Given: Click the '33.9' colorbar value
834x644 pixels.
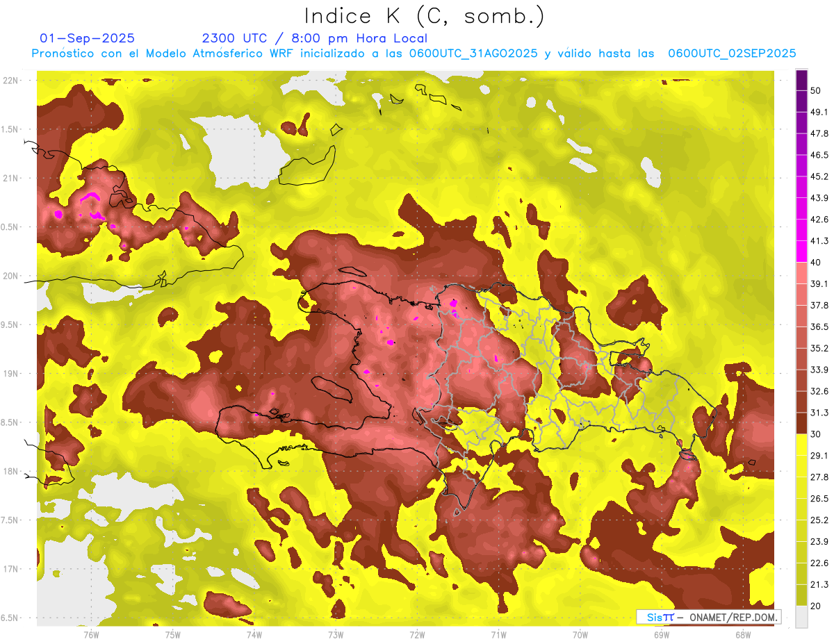Looking at the screenshot, I should coord(819,370).
